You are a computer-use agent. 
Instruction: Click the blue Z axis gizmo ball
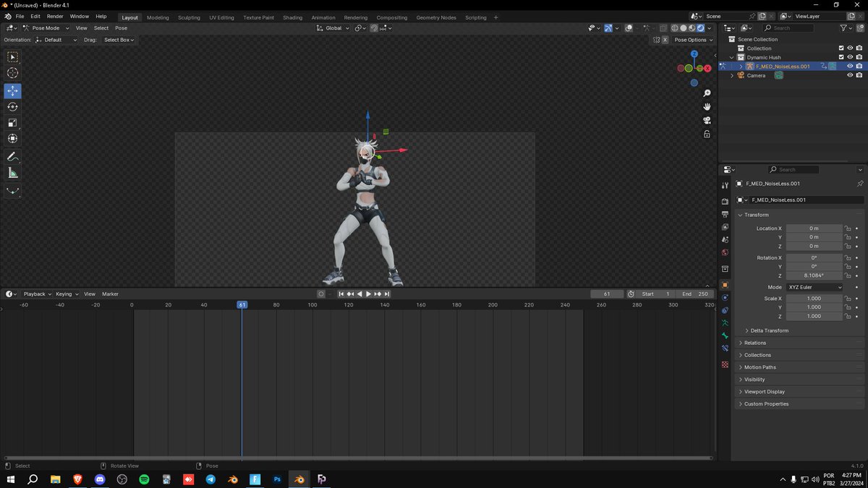694,54
